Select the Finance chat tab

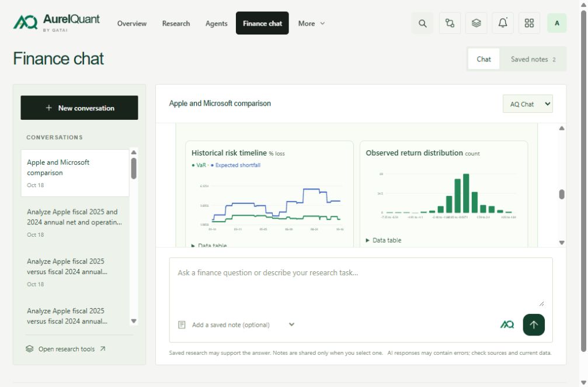[262, 23]
